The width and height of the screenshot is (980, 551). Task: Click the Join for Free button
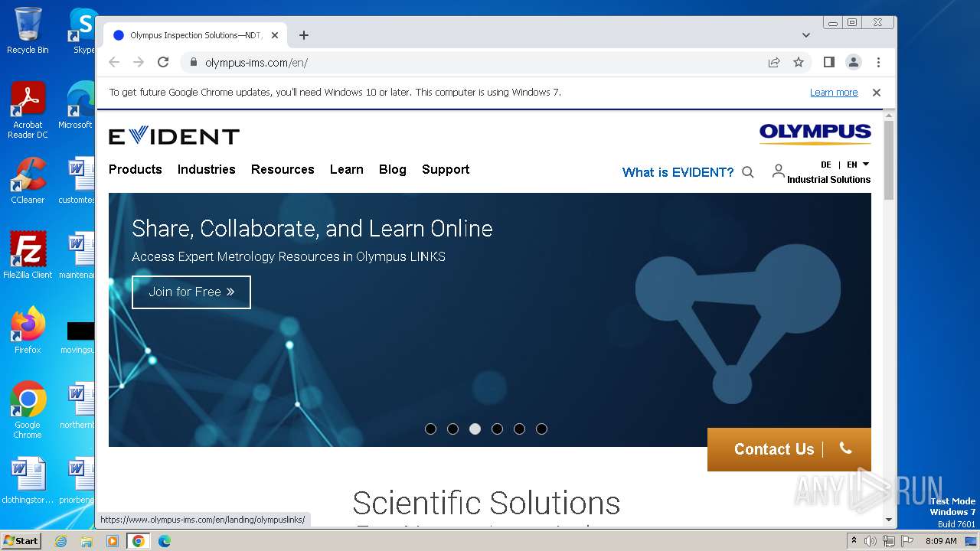pos(191,292)
